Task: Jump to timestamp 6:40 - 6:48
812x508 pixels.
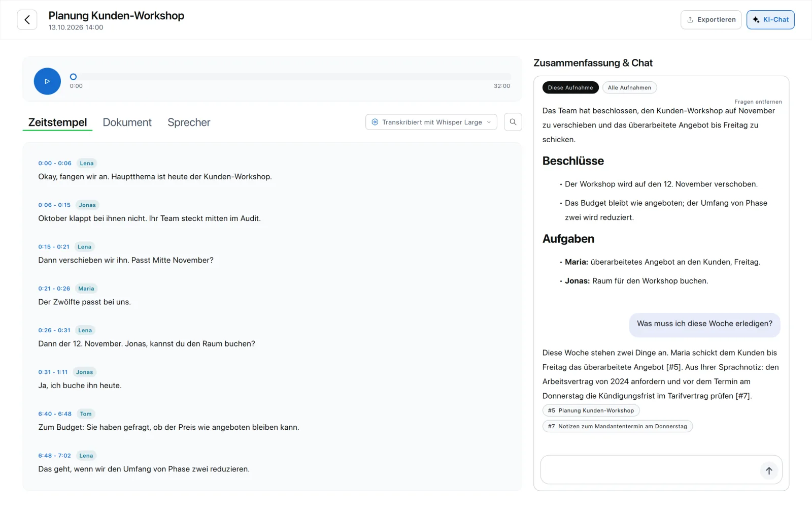Action: pos(55,414)
